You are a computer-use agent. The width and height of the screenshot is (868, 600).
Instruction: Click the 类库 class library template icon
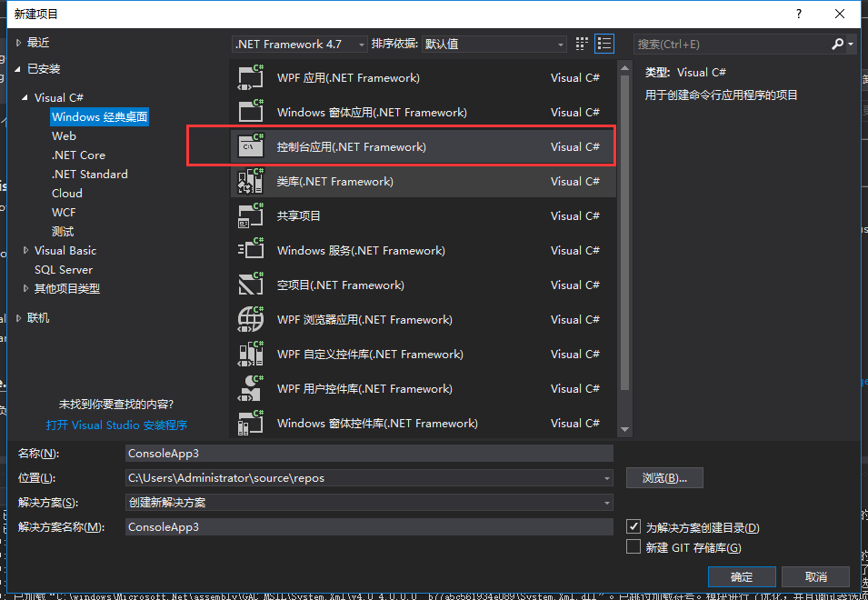pos(251,181)
